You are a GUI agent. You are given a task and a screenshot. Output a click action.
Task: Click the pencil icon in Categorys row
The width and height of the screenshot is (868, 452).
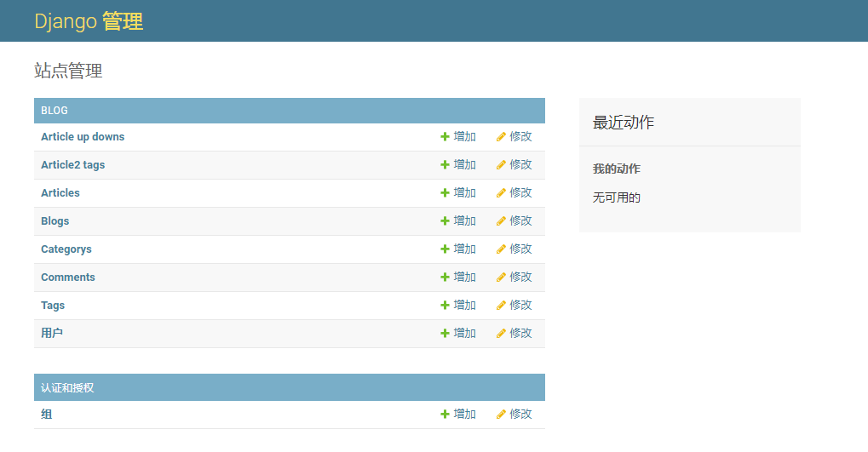point(501,249)
